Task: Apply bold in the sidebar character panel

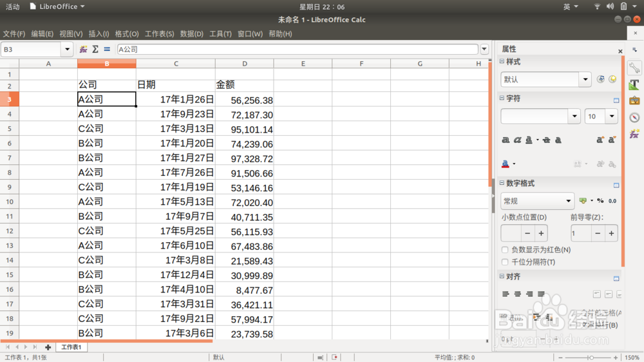Action: pyautogui.click(x=506, y=140)
